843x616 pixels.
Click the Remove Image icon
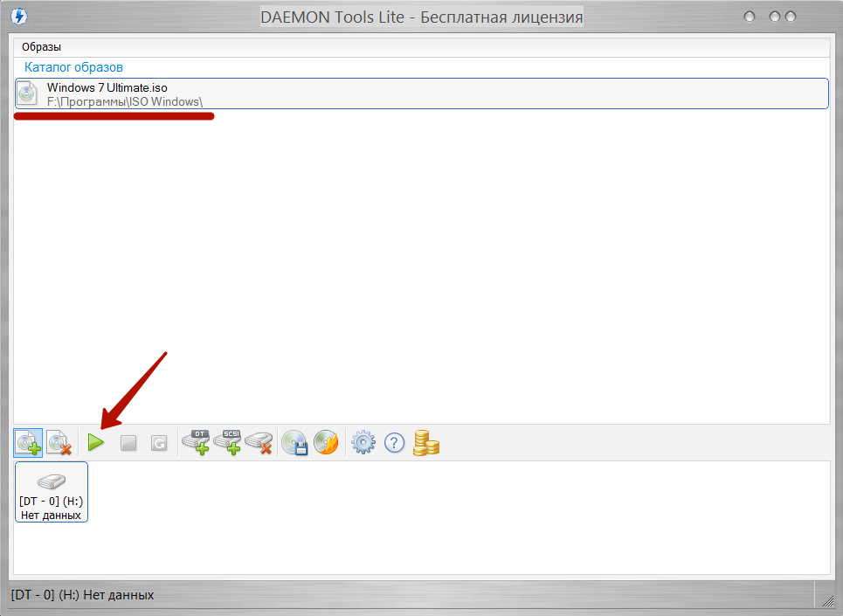[x=59, y=444]
